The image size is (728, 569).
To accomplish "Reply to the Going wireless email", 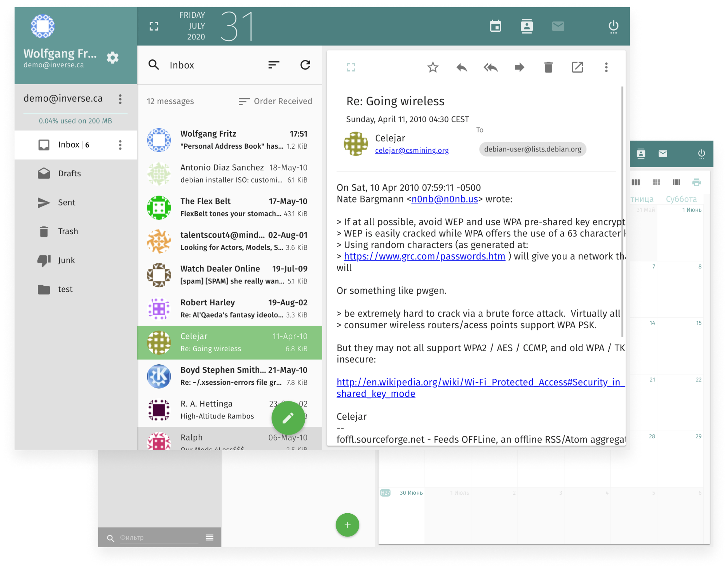I will click(x=462, y=67).
